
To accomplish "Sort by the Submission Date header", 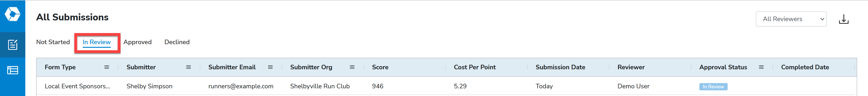I will pos(560,67).
